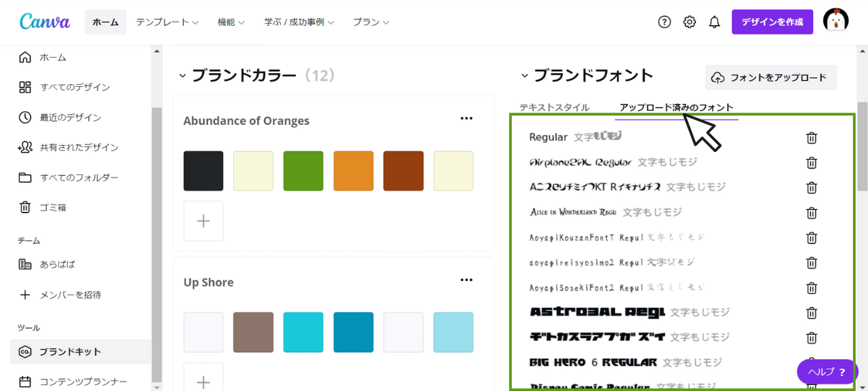Viewport: 868px width, 391px height.
Task: Delete AoyagiKouzanFontT font with trash icon
Action: coord(811,238)
